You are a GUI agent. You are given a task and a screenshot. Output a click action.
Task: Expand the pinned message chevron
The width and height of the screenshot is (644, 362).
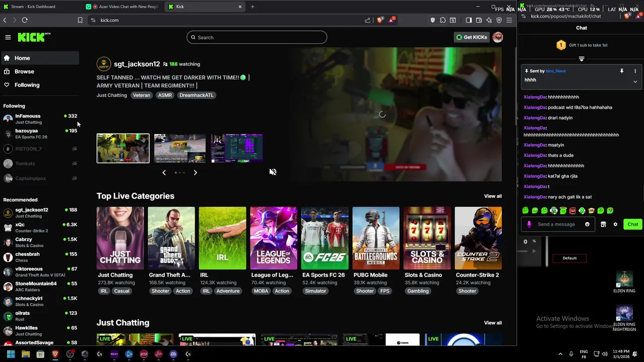click(635, 81)
